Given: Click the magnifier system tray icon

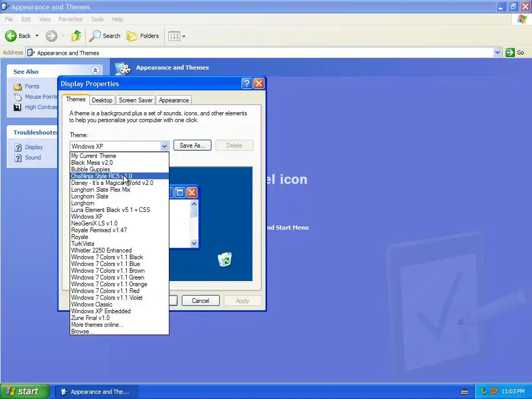Looking at the screenshot, I should [x=494, y=392].
